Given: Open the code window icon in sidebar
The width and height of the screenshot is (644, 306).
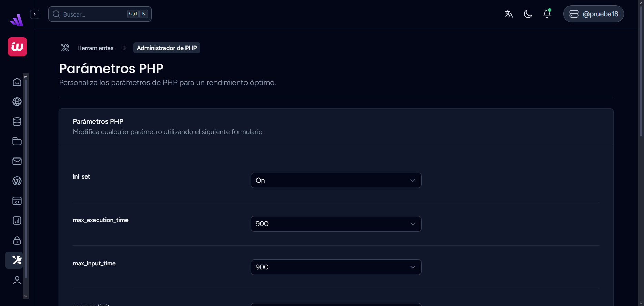Looking at the screenshot, I should [x=17, y=201].
